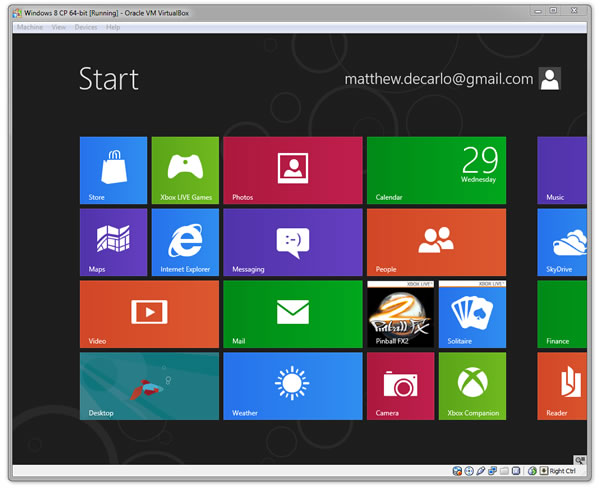Launch the Video tile
This screenshot has height=491, width=600.
pyautogui.click(x=149, y=314)
